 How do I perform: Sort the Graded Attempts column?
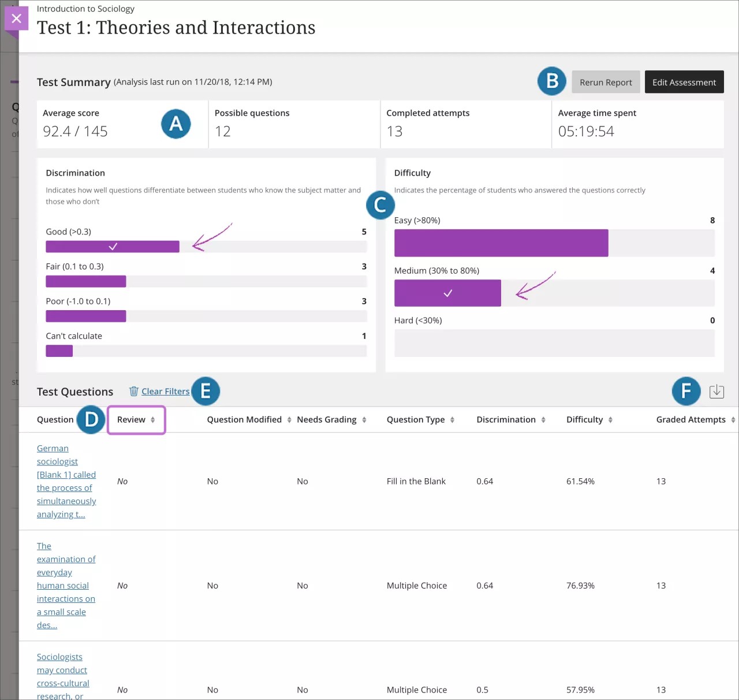[x=733, y=420]
